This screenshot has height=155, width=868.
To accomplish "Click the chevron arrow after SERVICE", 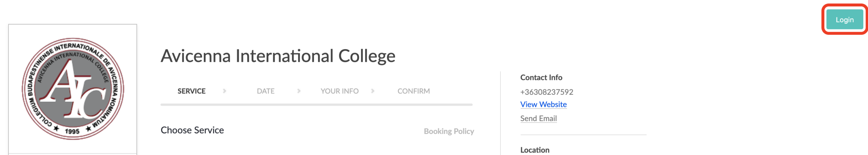I will coord(224,91).
